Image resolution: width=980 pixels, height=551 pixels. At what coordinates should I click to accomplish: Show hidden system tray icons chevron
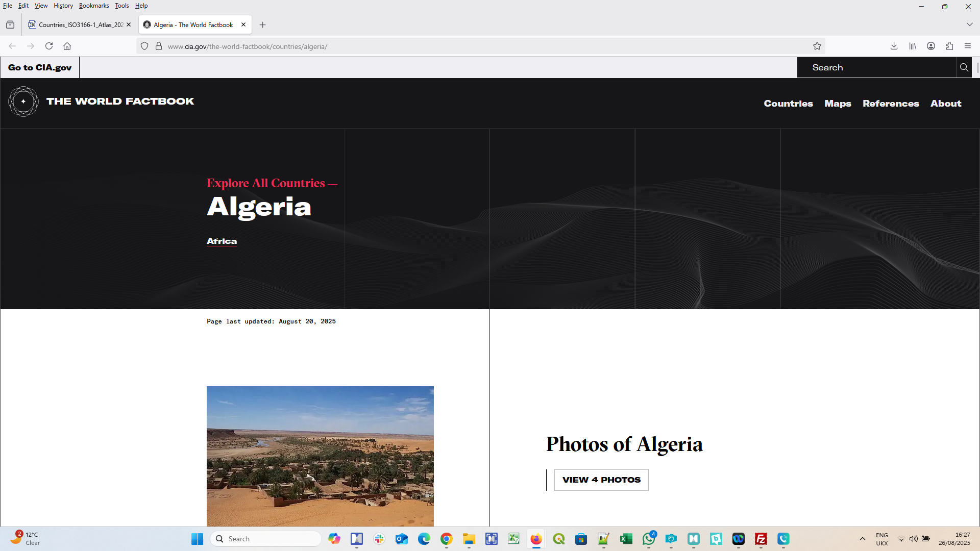click(863, 539)
